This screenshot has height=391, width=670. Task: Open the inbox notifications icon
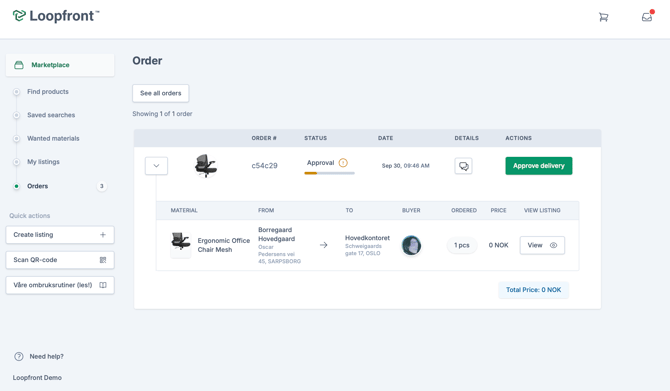coord(647,17)
